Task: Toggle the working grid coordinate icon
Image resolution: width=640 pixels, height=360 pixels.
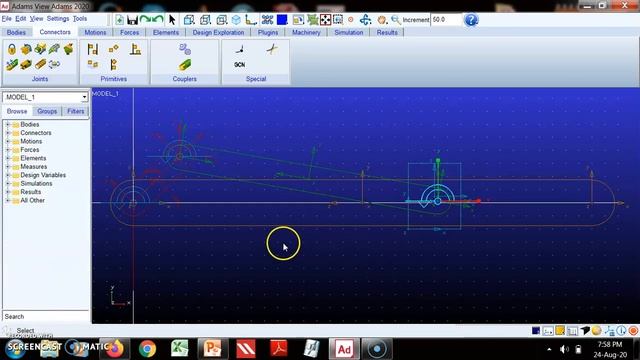Action: tap(251, 20)
